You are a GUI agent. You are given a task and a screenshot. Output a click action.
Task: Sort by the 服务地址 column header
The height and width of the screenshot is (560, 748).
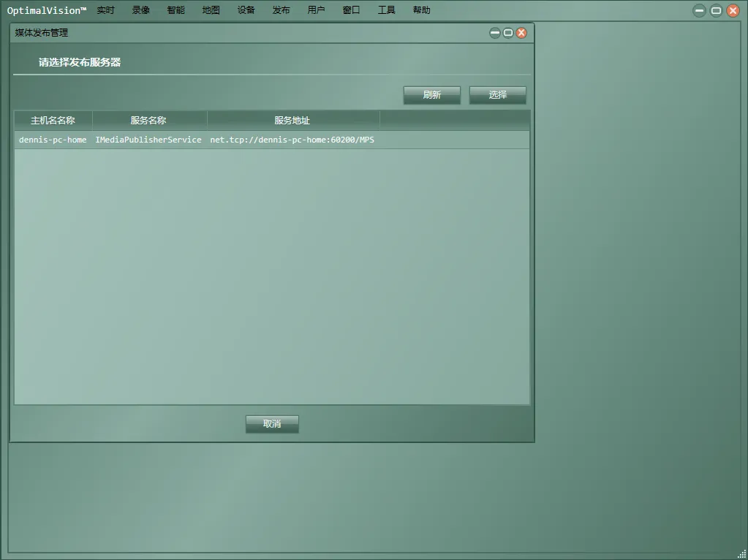(293, 120)
